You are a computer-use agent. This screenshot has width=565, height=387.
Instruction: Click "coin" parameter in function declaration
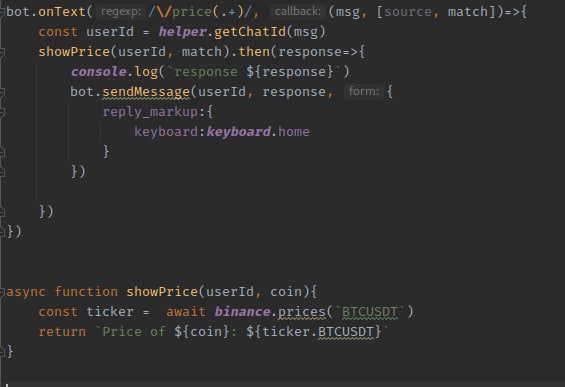286,292
